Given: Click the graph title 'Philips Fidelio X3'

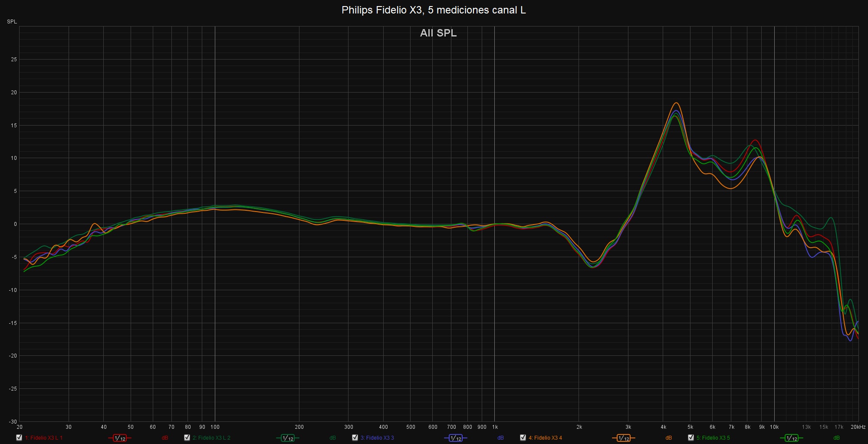Looking at the screenshot, I should click(434, 10).
